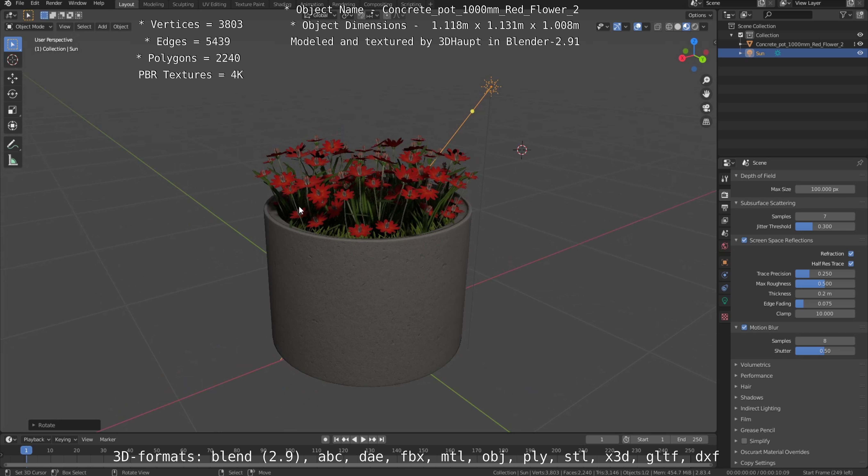This screenshot has width=868, height=476.
Task: Select the Annotate tool
Action: pyautogui.click(x=13, y=145)
